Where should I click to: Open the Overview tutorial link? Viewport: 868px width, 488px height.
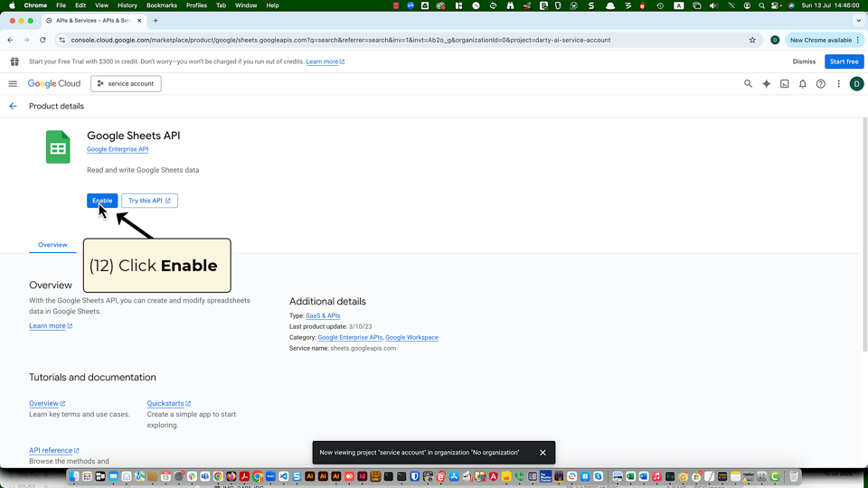pos(47,403)
